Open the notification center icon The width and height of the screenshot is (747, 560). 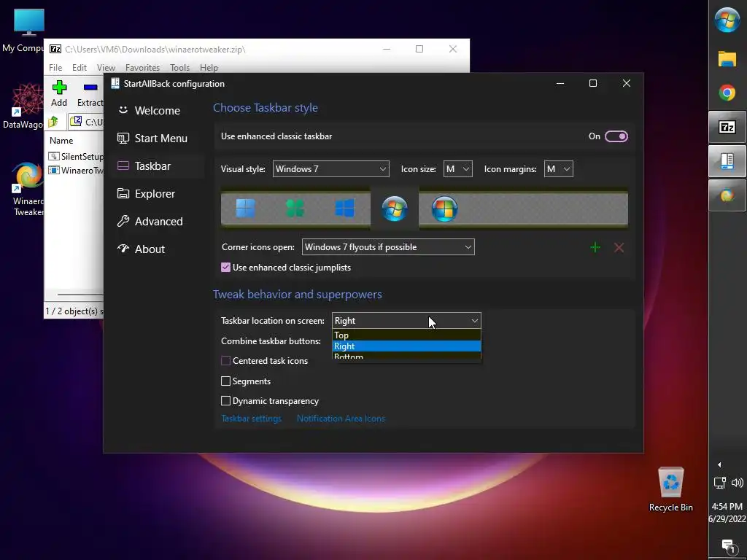click(727, 545)
